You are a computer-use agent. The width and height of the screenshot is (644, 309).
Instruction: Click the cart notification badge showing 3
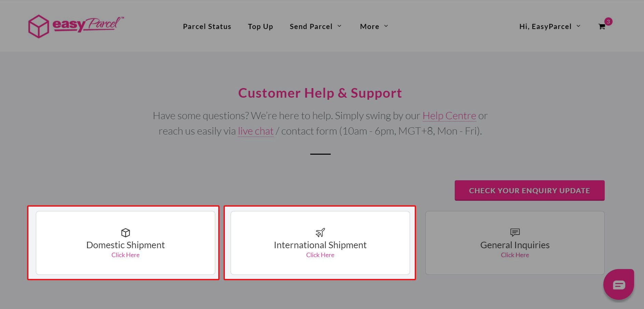click(x=608, y=22)
